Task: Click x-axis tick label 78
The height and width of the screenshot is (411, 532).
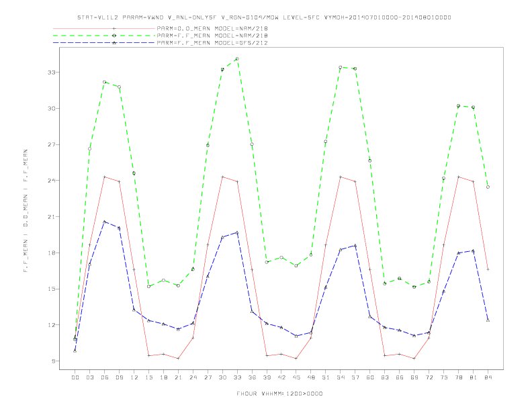Action: click(x=459, y=377)
